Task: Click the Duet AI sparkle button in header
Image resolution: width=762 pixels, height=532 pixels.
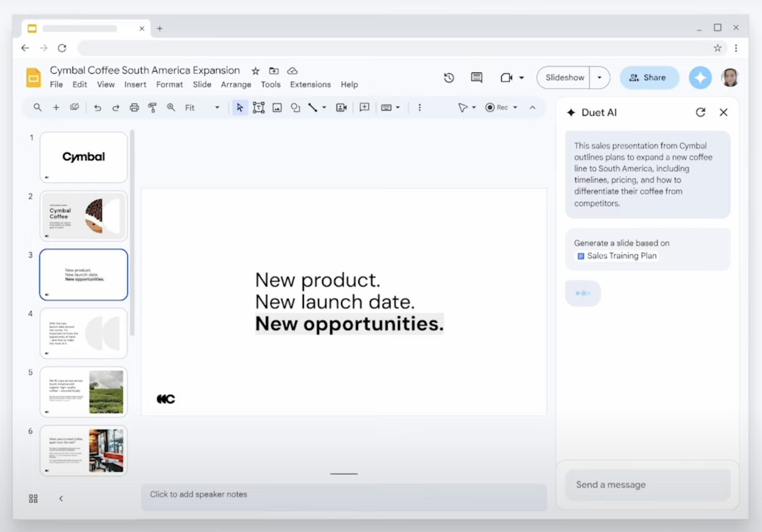Action: (700, 77)
